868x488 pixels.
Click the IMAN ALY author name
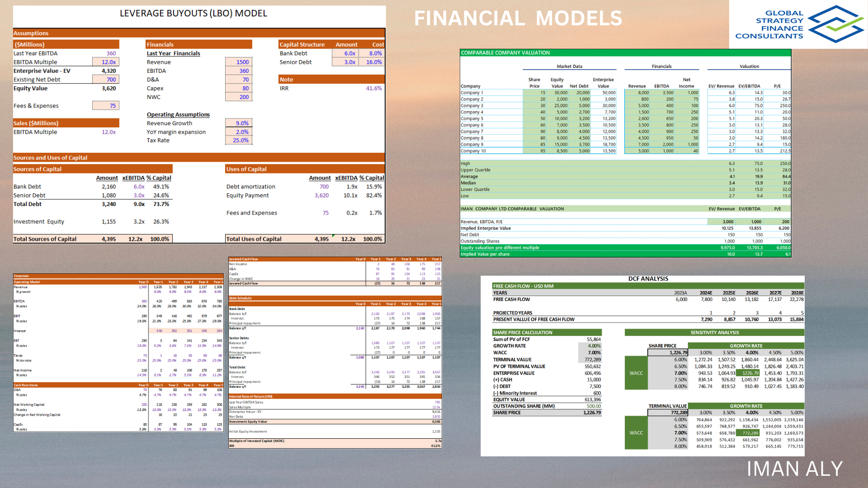pos(794,469)
